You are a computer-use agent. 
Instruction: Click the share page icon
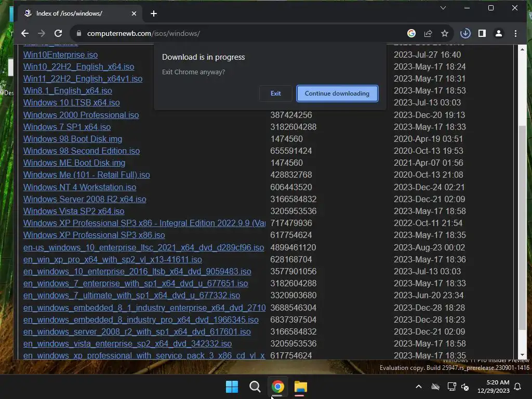tap(428, 33)
